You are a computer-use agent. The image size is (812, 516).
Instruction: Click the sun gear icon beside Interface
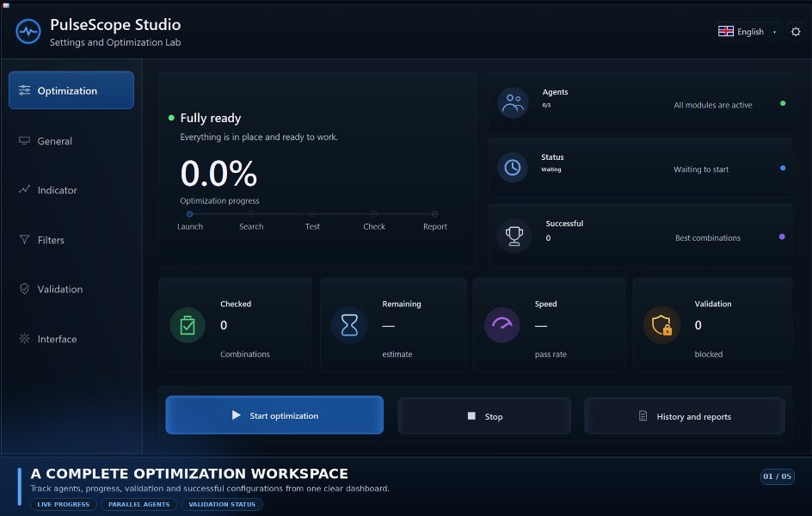24,339
